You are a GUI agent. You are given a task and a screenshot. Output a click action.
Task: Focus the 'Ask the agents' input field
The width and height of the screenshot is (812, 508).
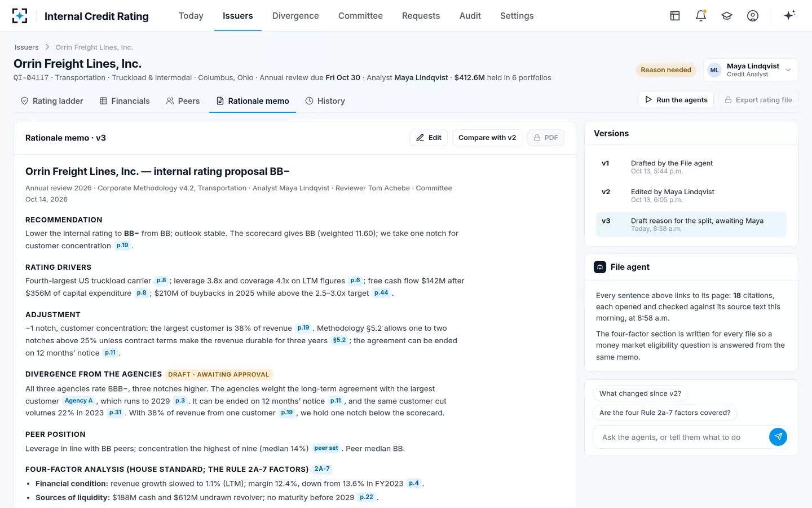(681, 437)
